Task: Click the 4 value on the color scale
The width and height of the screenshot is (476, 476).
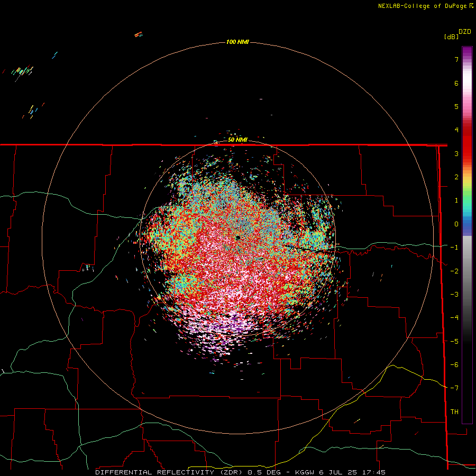Action: (x=456, y=130)
